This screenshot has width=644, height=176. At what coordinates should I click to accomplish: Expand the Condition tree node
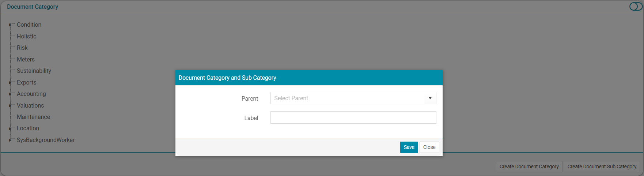tap(10, 25)
